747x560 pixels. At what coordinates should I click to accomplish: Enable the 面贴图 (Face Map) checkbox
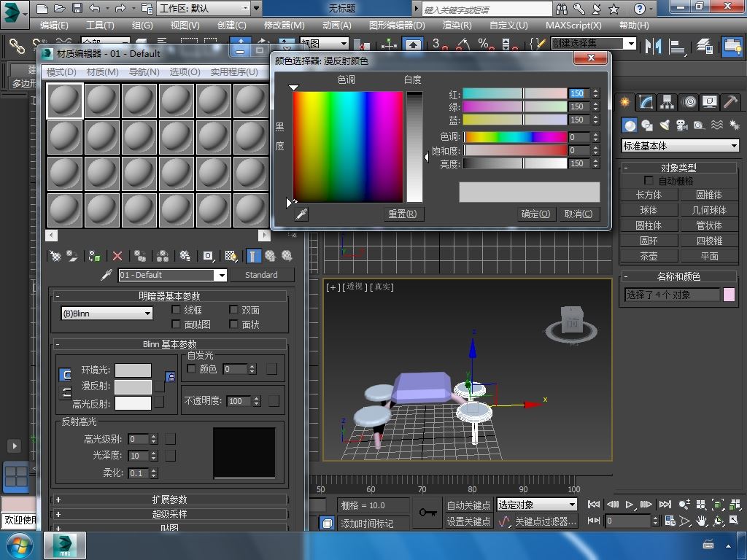(x=176, y=324)
